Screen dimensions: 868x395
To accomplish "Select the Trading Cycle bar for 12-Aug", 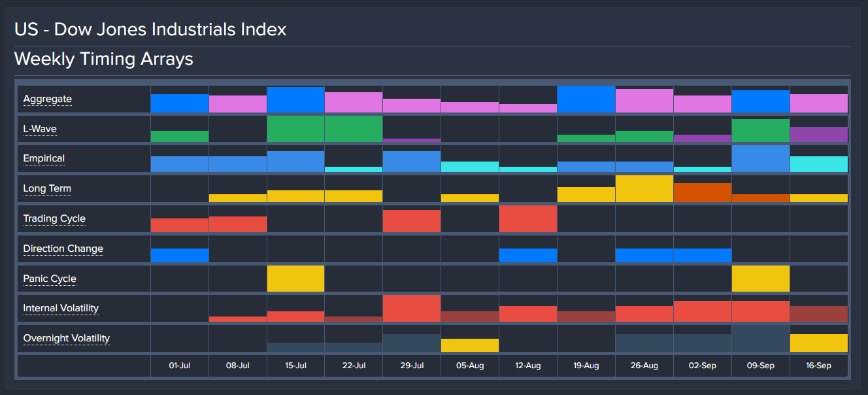I will pos(528,218).
